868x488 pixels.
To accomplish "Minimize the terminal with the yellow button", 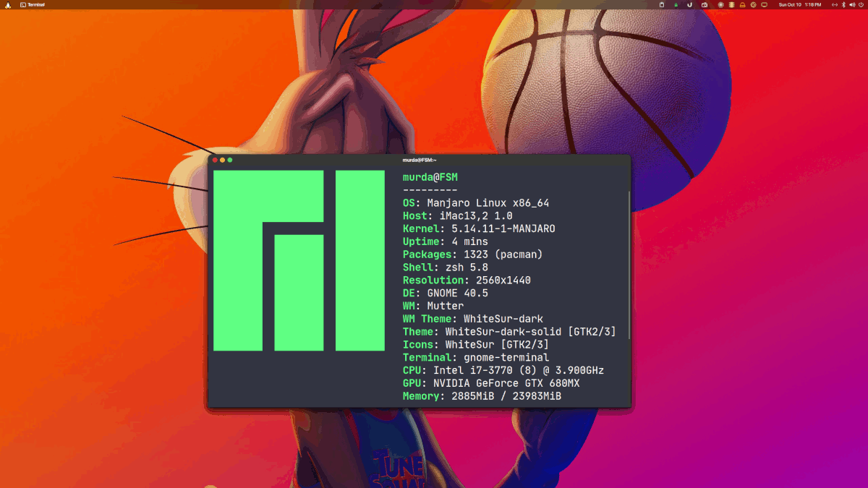I will coord(222,160).
